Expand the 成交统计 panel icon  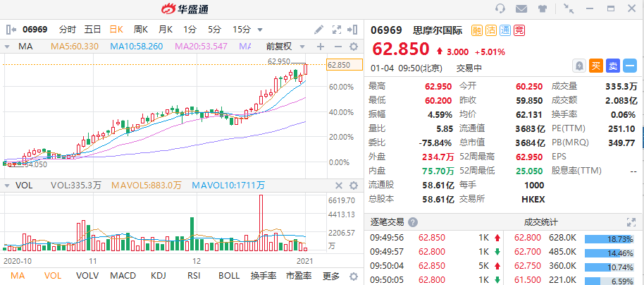coord(631,222)
